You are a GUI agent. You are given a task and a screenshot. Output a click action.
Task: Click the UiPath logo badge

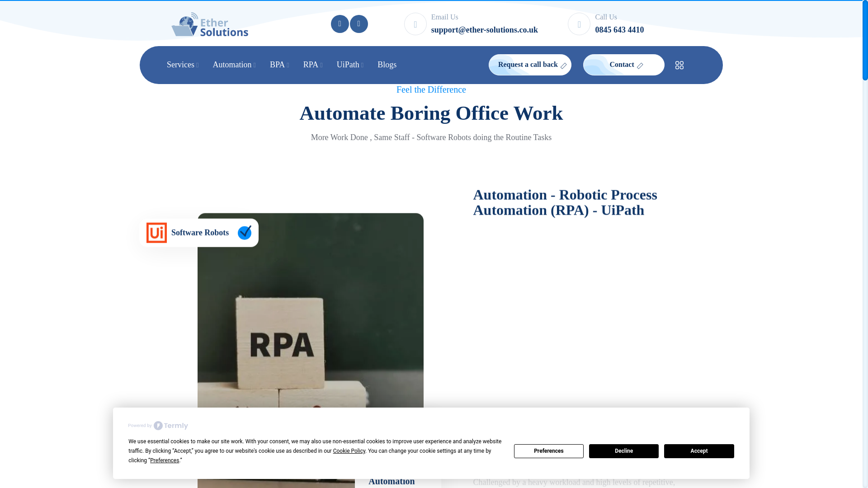(156, 233)
